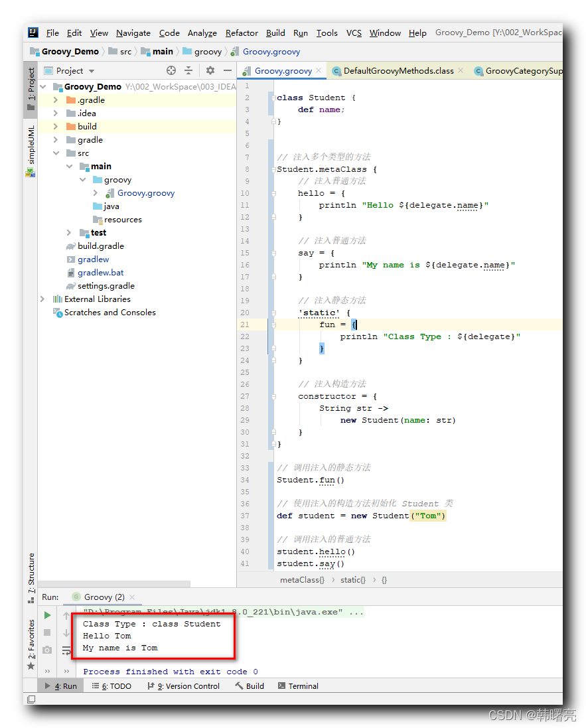Expand External Libraries node

pyautogui.click(x=42, y=299)
